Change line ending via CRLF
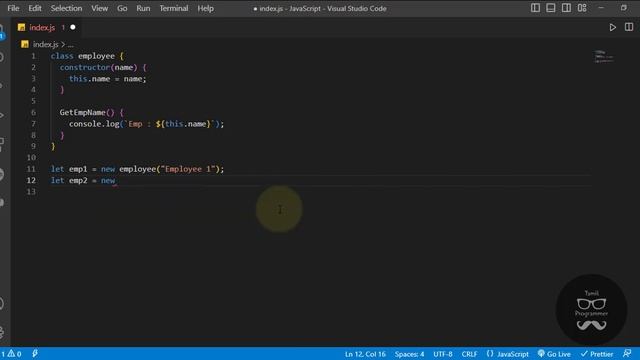The image size is (640, 360). pos(469,354)
